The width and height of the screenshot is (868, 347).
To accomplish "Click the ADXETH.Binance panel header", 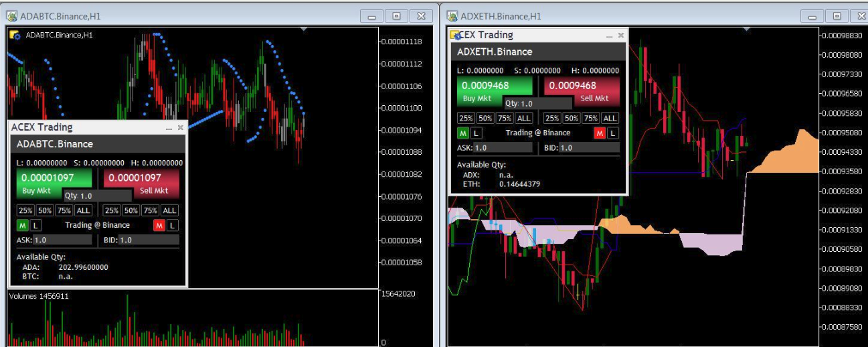I will pyautogui.click(x=538, y=52).
